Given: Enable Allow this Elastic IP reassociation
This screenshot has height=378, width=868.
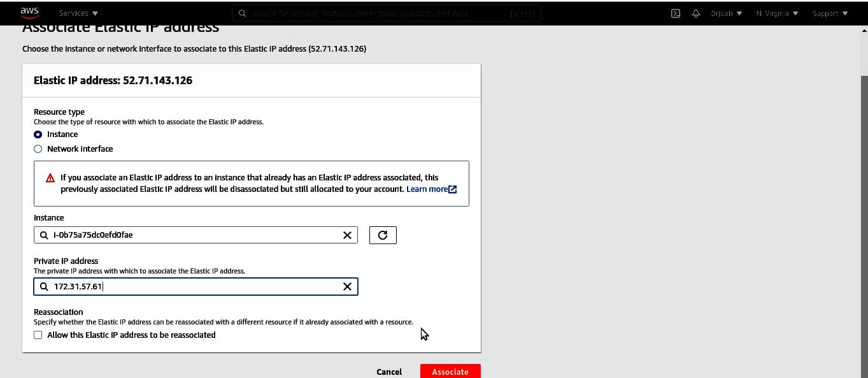Looking at the screenshot, I should (x=38, y=335).
